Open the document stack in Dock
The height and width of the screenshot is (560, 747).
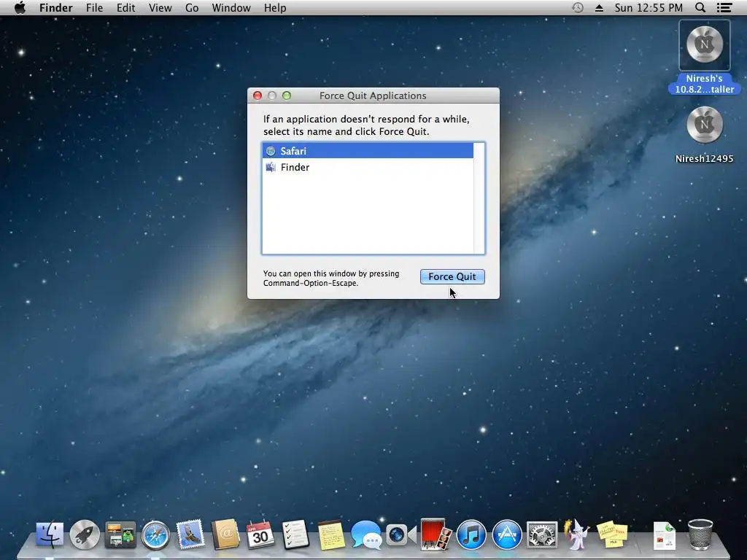[665, 535]
